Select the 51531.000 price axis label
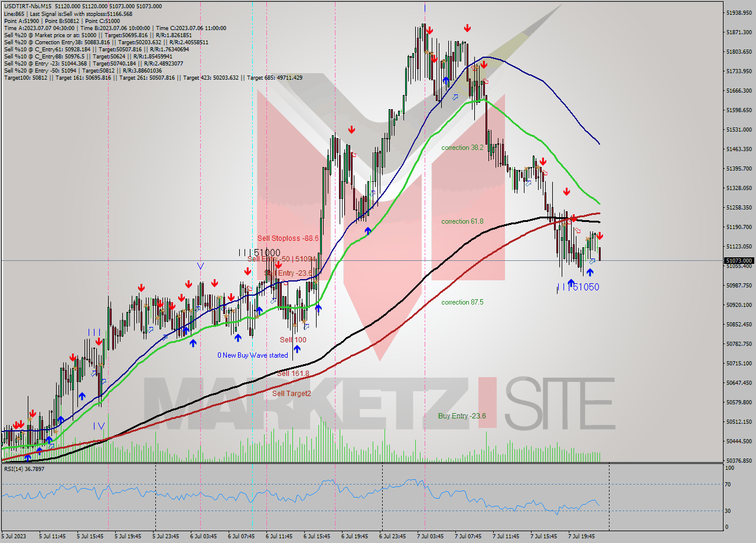The image size is (756, 543). [739, 129]
